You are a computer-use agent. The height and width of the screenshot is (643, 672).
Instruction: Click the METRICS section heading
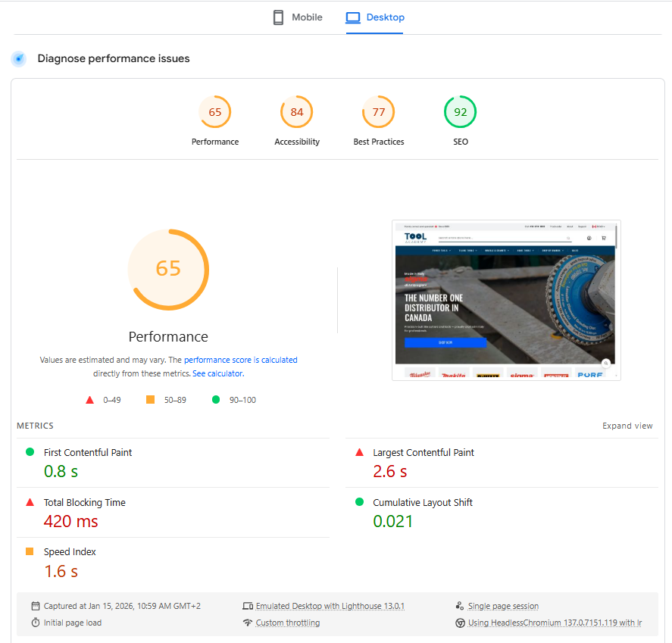[35, 426]
